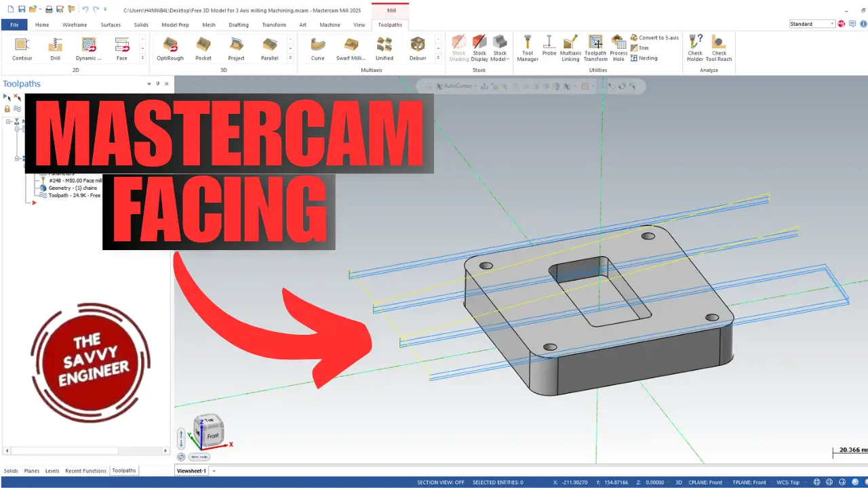868x488 pixels.
Task: Open the Viewsheet-1 tab
Action: (x=191, y=470)
